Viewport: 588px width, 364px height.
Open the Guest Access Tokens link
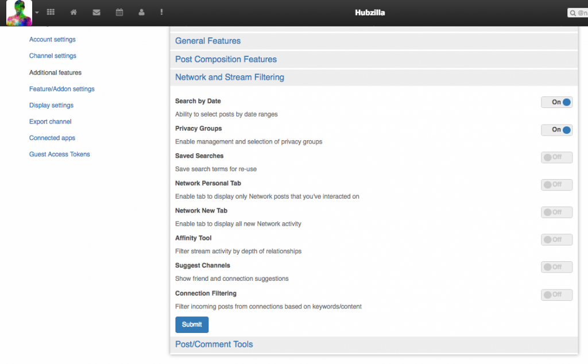(x=60, y=154)
